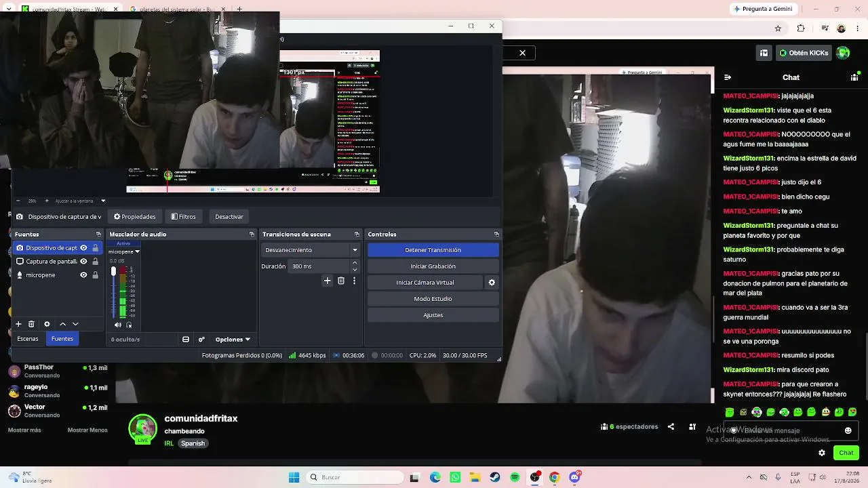This screenshot has height=488, width=868.
Task: Pop out the Fuentes dock panel
Action: click(100, 235)
